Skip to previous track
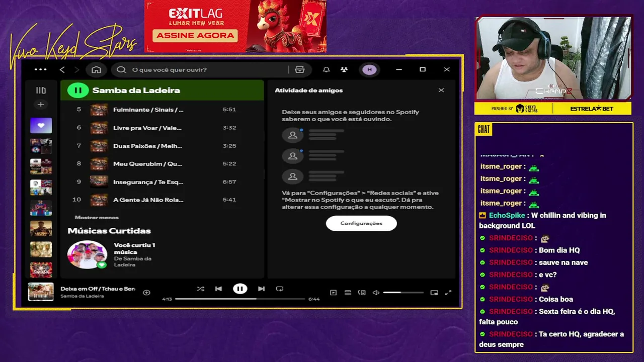644x362 pixels. [218, 289]
